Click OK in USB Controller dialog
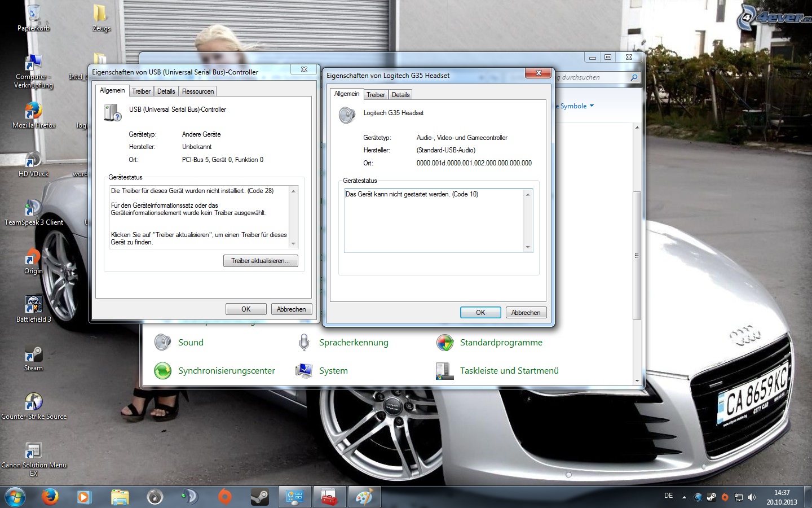This screenshot has width=812, height=508. click(x=246, y=309)
